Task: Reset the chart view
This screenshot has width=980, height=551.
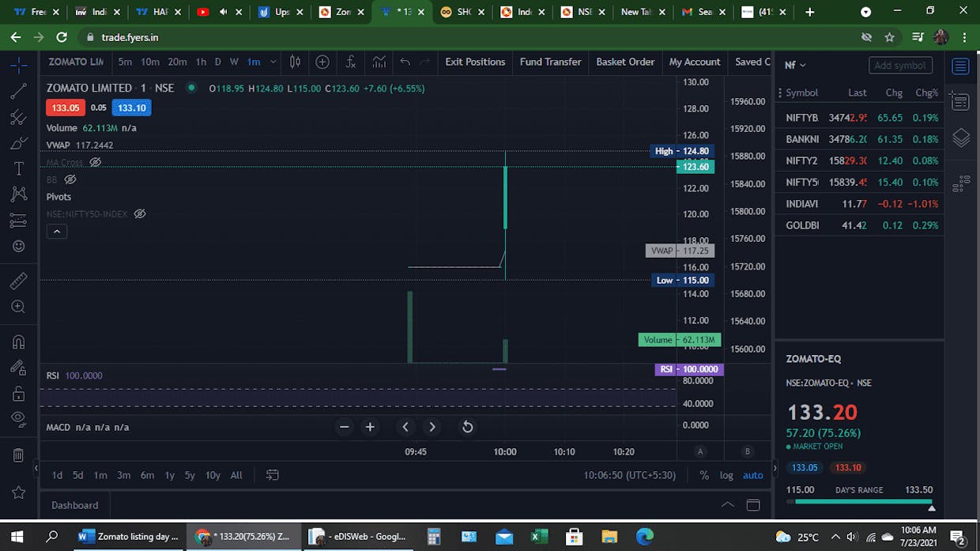Action: [467, 427]
